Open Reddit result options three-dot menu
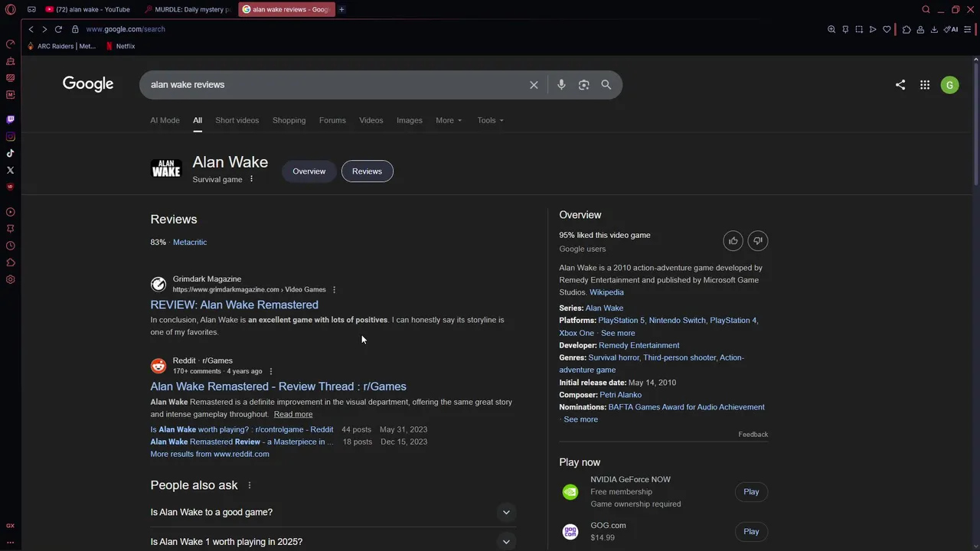980x551 pixels. 270,371
